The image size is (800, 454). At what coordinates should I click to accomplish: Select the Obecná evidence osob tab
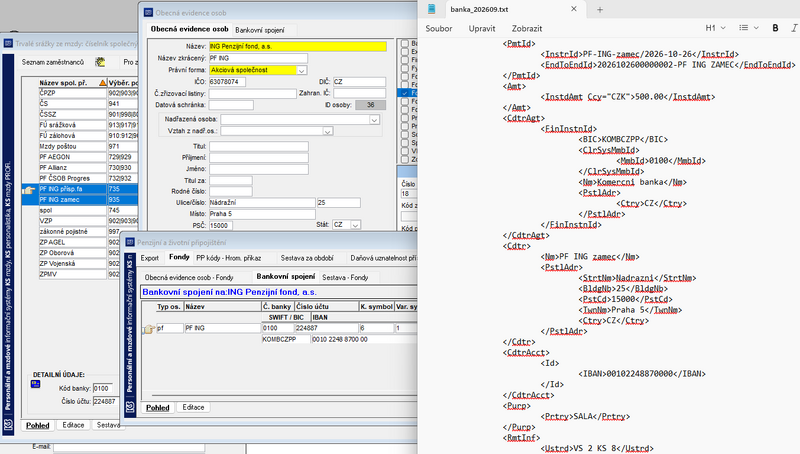(x=189, y=29)
